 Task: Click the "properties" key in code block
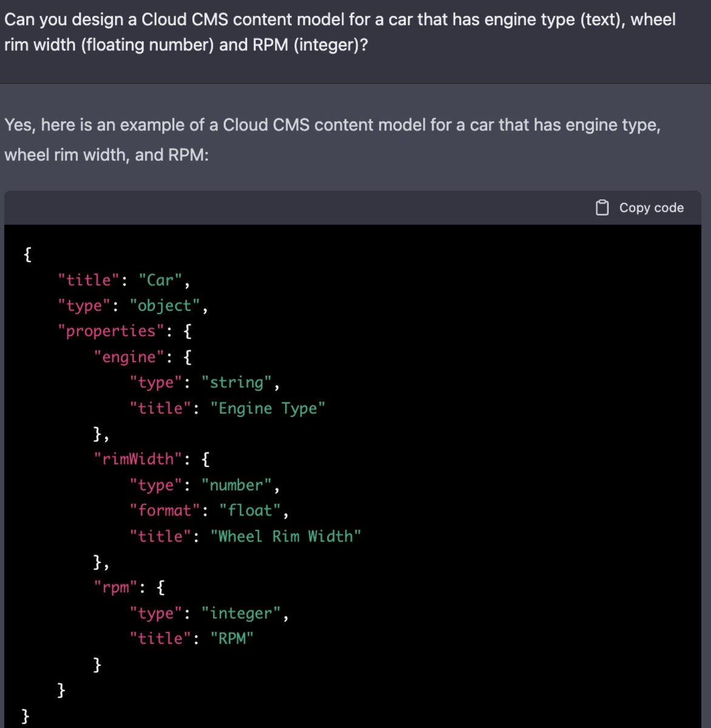[110, 331]
